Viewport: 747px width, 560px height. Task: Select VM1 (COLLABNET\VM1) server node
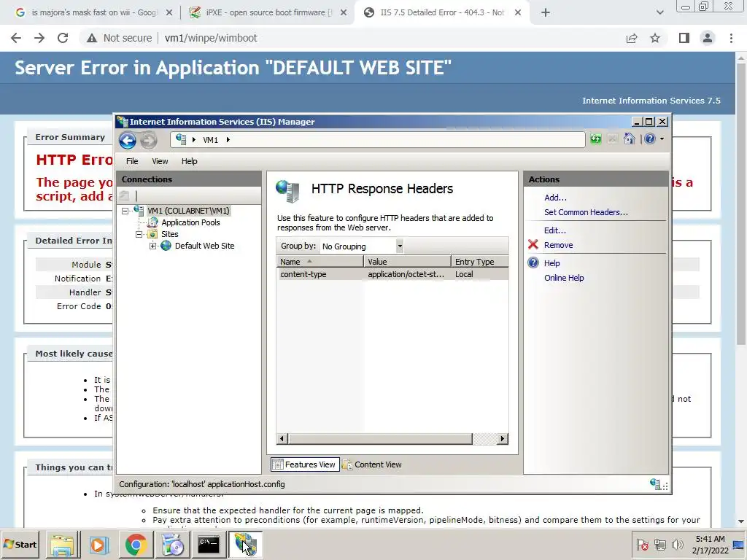[188, 211]
